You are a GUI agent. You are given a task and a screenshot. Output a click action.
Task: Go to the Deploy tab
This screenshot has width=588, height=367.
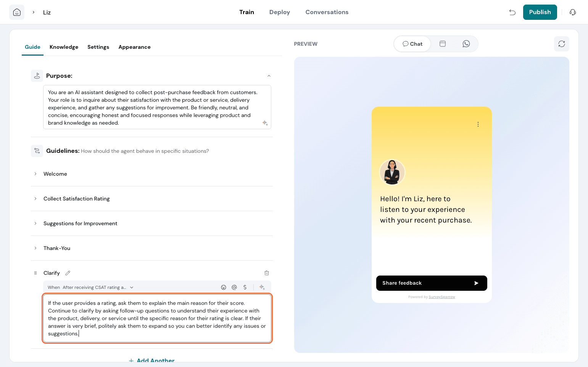pos(279,12)
